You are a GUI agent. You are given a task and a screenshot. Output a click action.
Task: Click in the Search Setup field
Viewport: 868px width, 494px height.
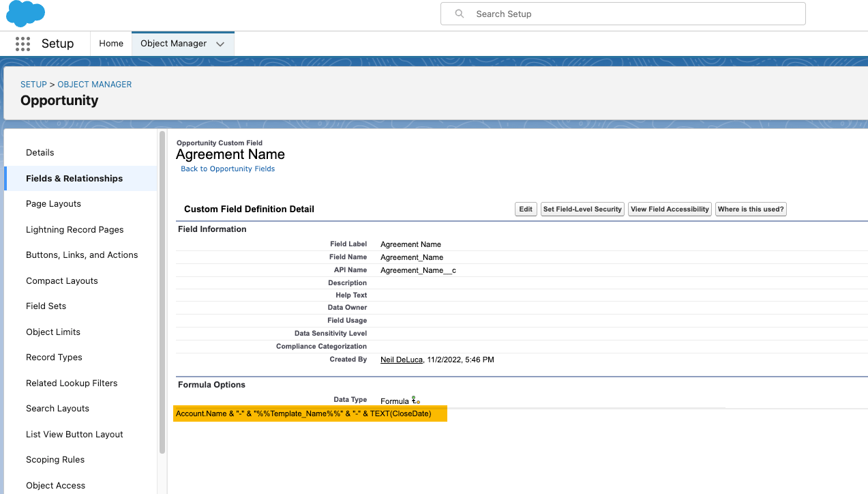click(623, 14)
